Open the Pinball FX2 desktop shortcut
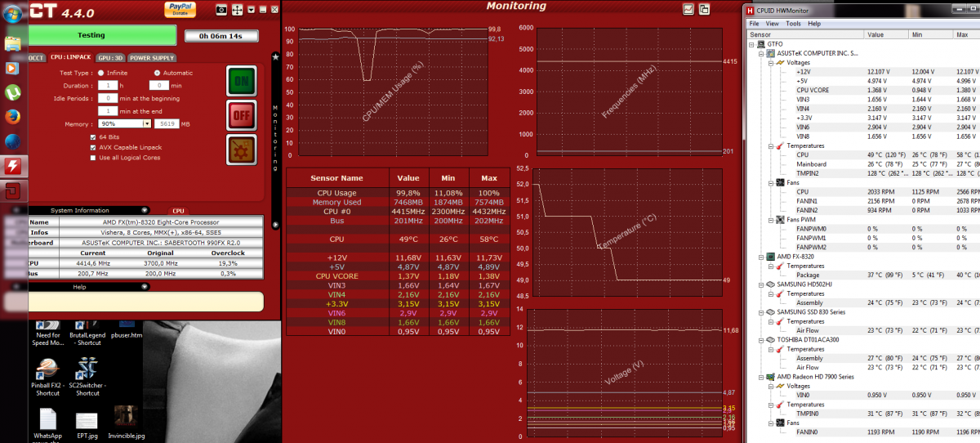This screenshot has width=980, height=443. pos(47,378)
